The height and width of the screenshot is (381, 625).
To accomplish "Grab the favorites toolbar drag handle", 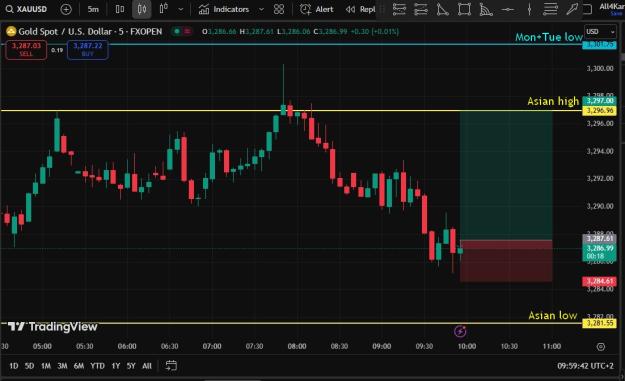I will point(383,9).
